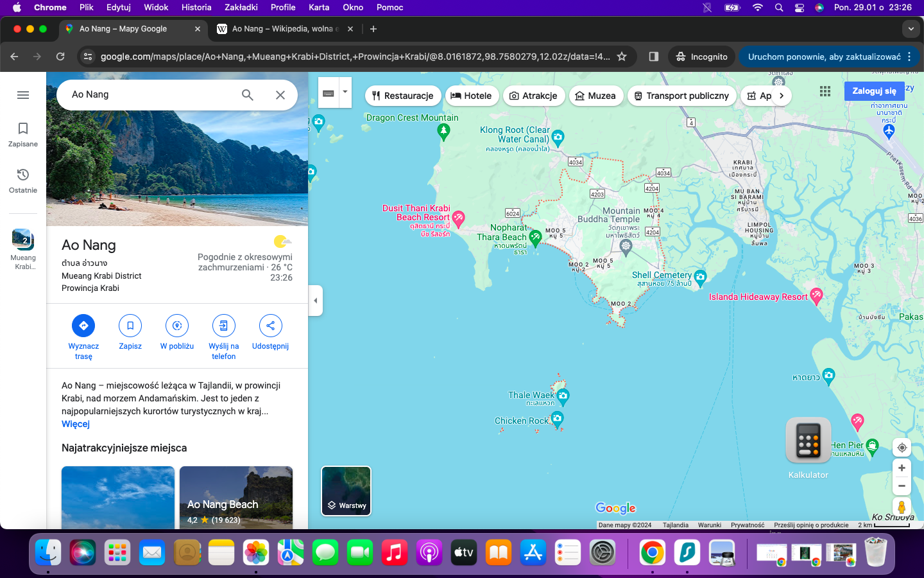Viewport: 924px width, 578px height.
Task: Click the Zaloguj się button
Action: coord(874,91)
